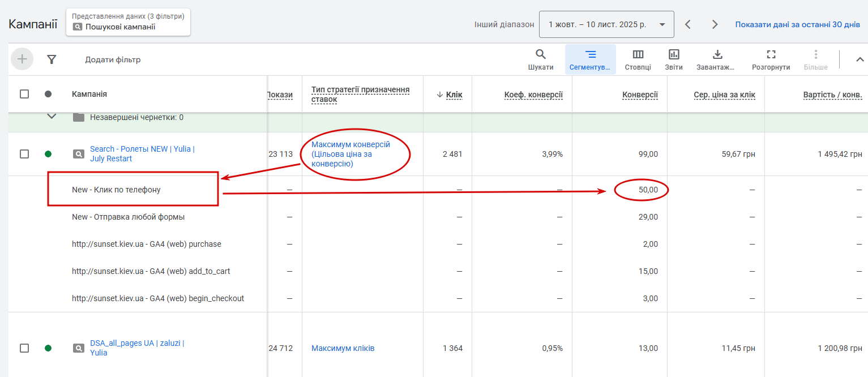
Task: Go to the next date range arrow
Action: tap(715, 24)
